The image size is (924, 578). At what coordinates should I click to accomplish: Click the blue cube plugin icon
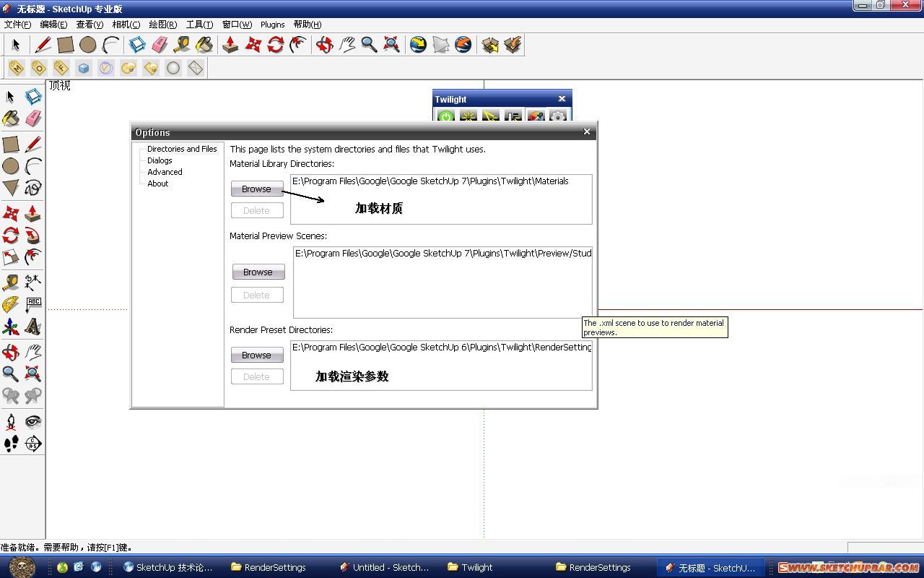click(x=84, y=68)
